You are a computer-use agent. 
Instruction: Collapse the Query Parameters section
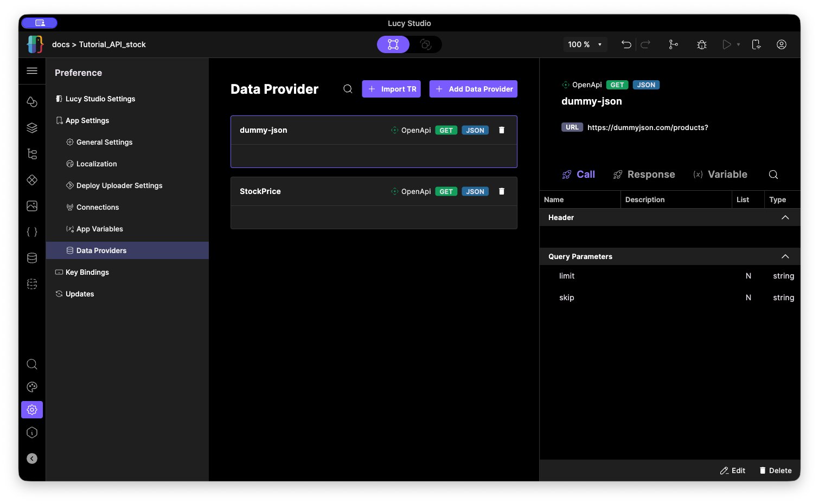(x=785, y=256)
